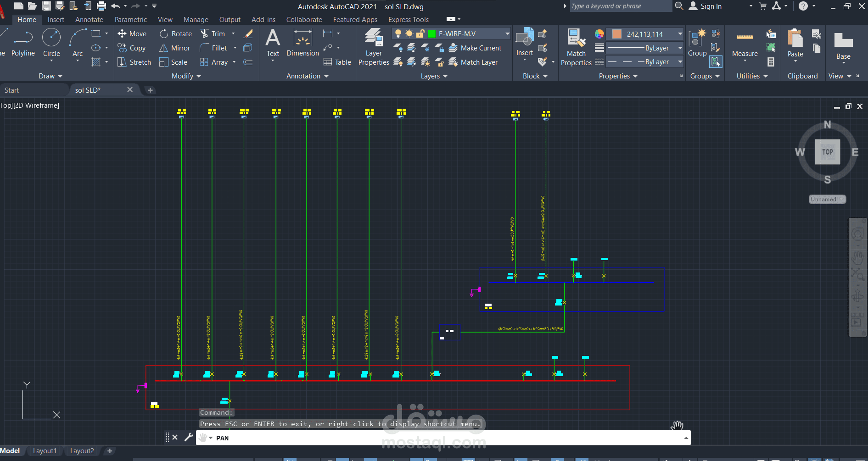Click the green layer color swatch
The image size is (868, 461).
click(431, 33)
